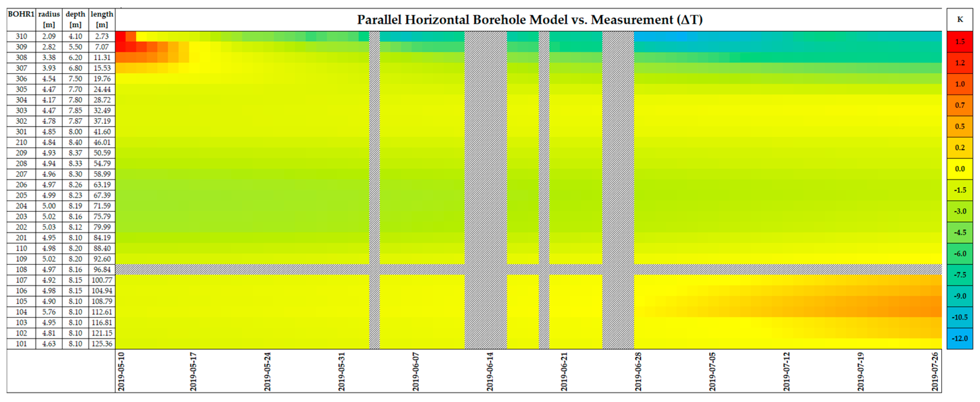Click the depth [m] column header
The height and width of the screenshot is (402, 980).
75,19
